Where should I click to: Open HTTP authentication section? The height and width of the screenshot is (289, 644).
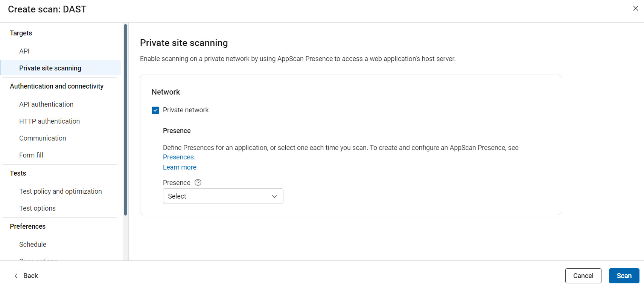point(50,121)
